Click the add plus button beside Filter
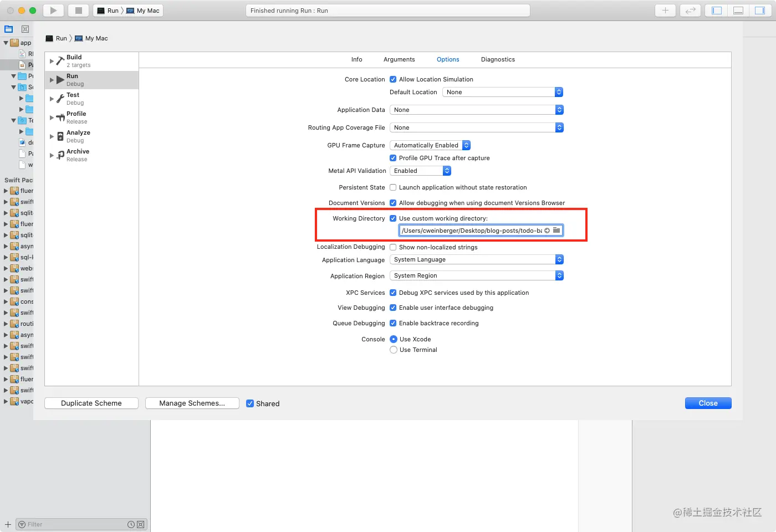 [8, 524]
